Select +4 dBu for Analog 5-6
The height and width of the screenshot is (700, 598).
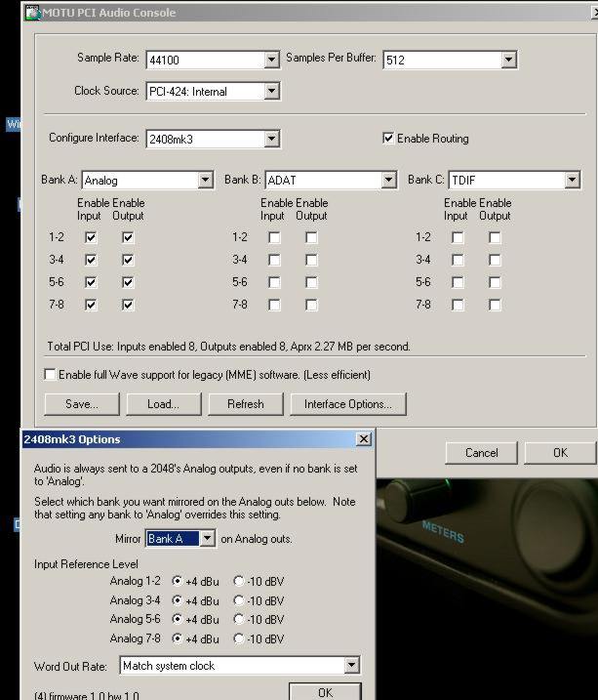(x=178, y=620)
